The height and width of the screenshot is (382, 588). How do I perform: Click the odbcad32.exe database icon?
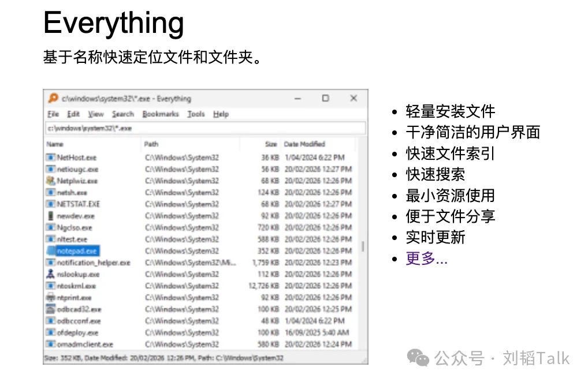50,309
